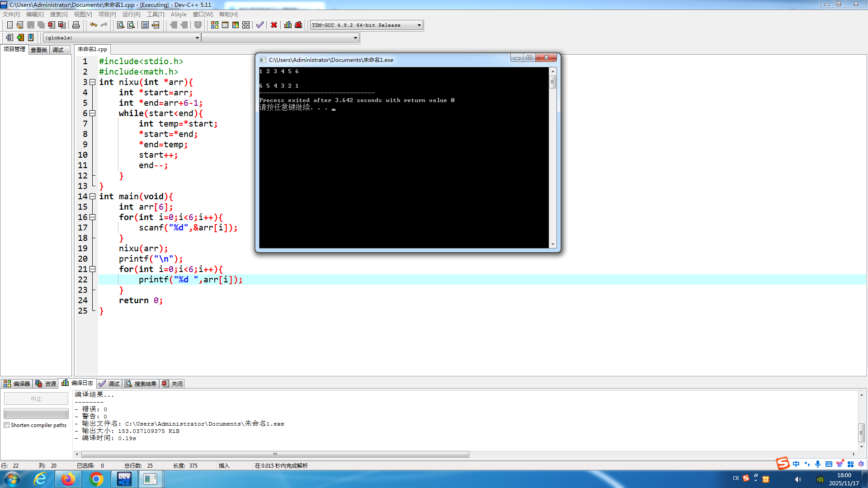Viewport: 868px width, 488px height.
Task: Click the New file toolbar icon
Action: click(x=9, y=25)
